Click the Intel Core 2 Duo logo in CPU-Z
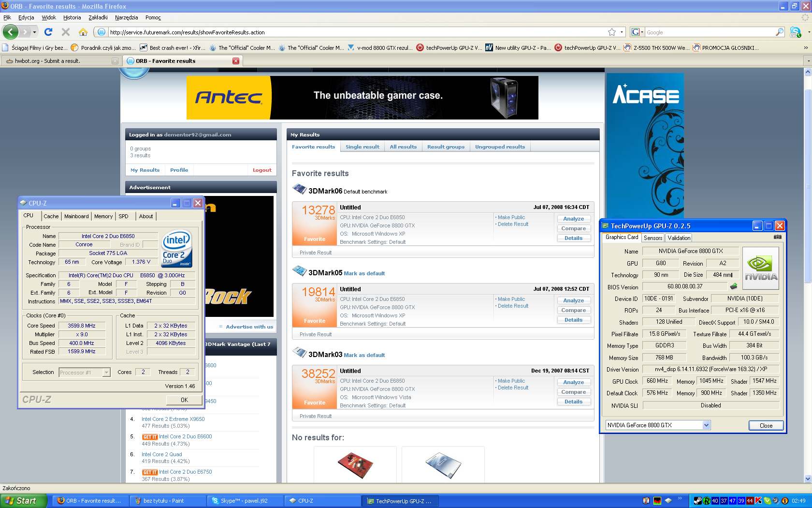812x508 pixels. click(x=176, y=249)
